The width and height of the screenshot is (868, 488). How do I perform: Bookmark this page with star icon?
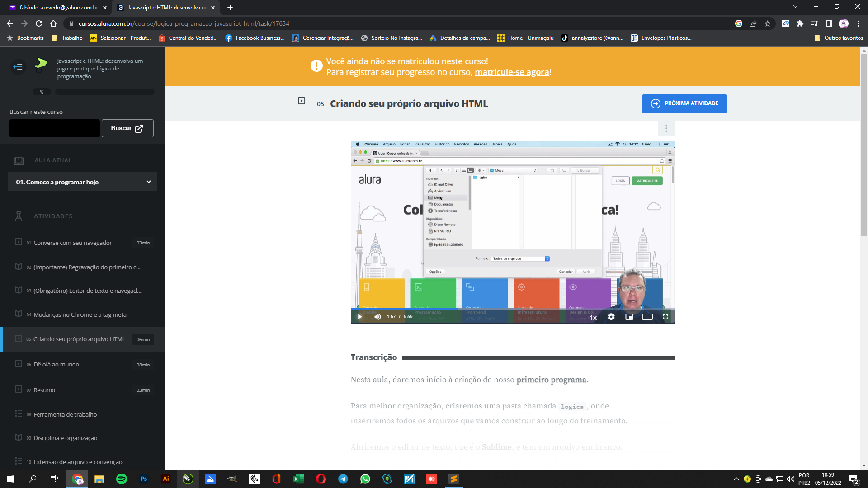[768, 23]
